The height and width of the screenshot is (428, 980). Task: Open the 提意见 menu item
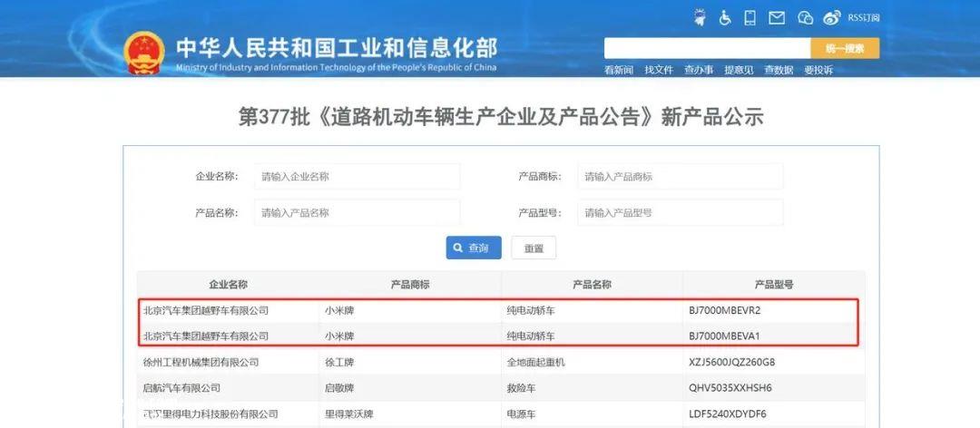click(x=739, y=70)
